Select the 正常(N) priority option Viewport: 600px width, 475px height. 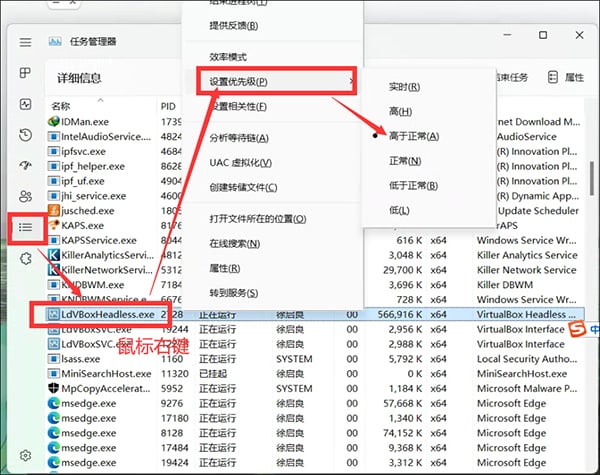pos(405,161)
